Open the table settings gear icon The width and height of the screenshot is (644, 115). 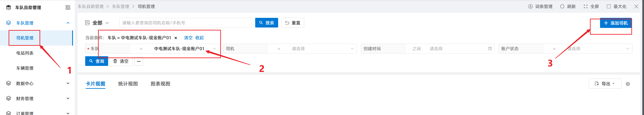coord(628,84)
